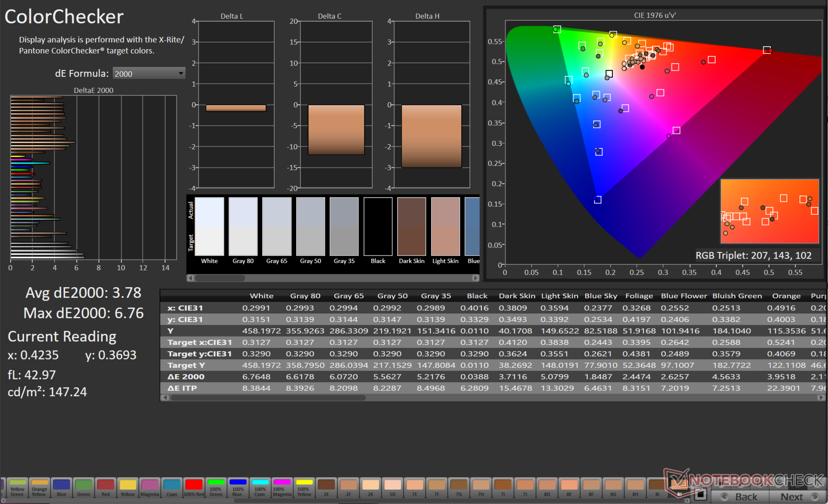Image resolution: width=828 pixels, height=504 pixels.
Task: Click the Dark Skin comparison swatch
Action: tap(411, 227)
